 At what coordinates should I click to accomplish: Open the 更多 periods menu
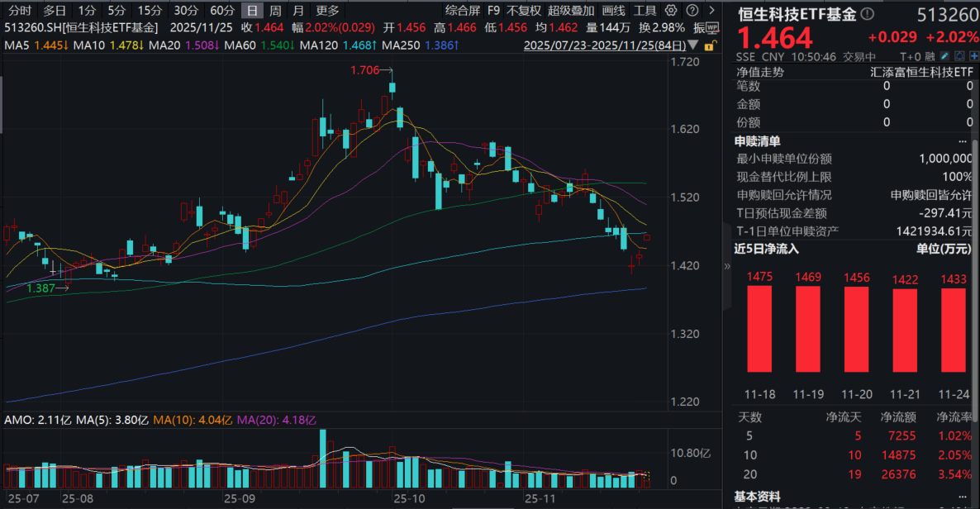327,11
